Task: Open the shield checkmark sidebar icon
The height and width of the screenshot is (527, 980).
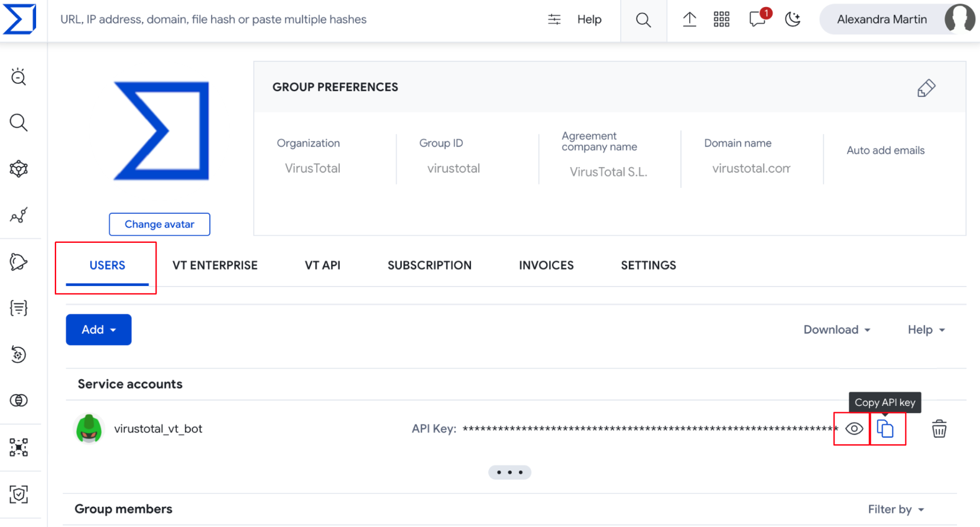Action: click(19, 494)
